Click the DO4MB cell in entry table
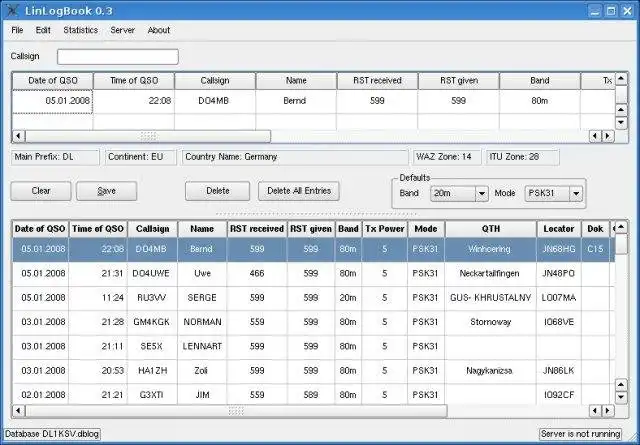Image resolution: width=640 pixels, height=445 pixels. (x=214, y=101)
